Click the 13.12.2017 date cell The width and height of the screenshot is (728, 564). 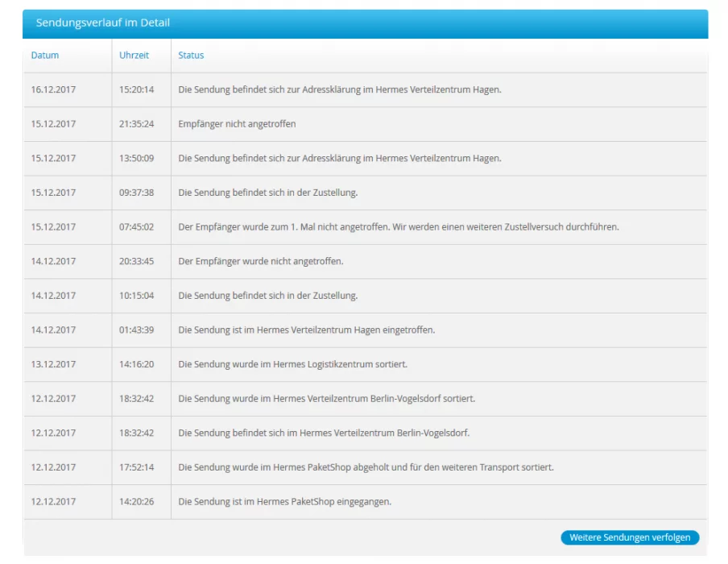coord(53,364)
